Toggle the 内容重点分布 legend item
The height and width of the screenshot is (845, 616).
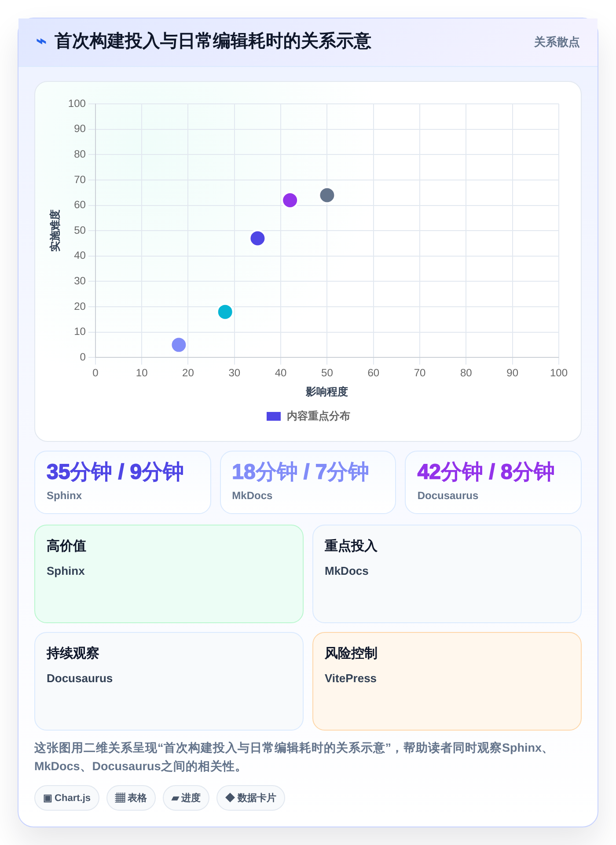308,416
